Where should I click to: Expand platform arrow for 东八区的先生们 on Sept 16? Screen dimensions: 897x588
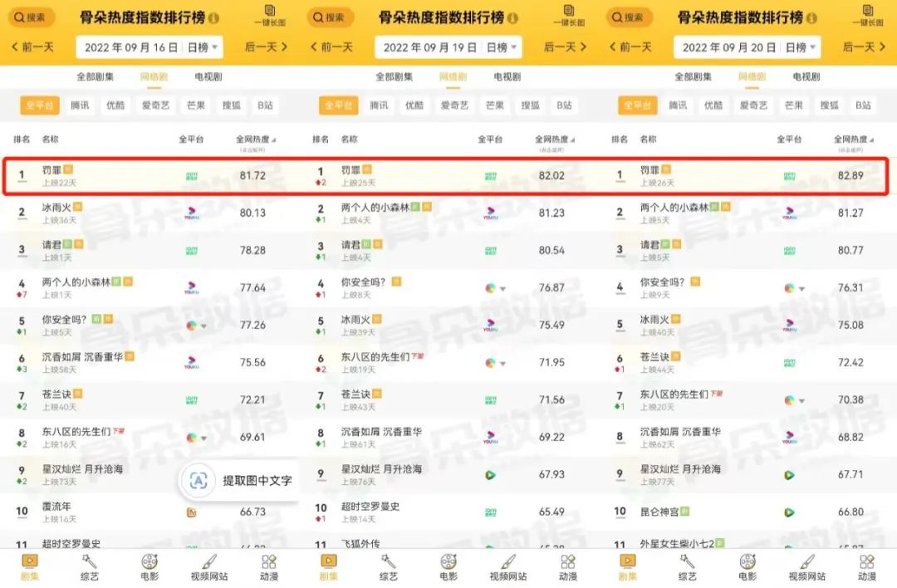click(x=203, y=439)
